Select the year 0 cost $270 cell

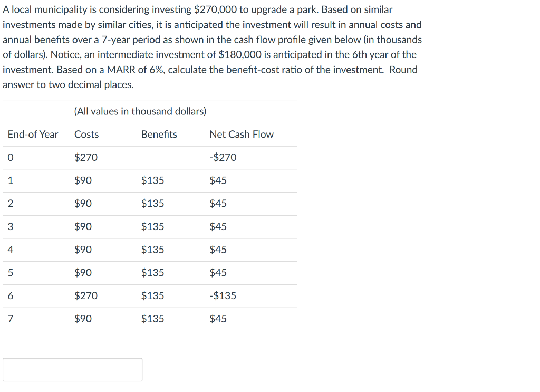(86, 157)
